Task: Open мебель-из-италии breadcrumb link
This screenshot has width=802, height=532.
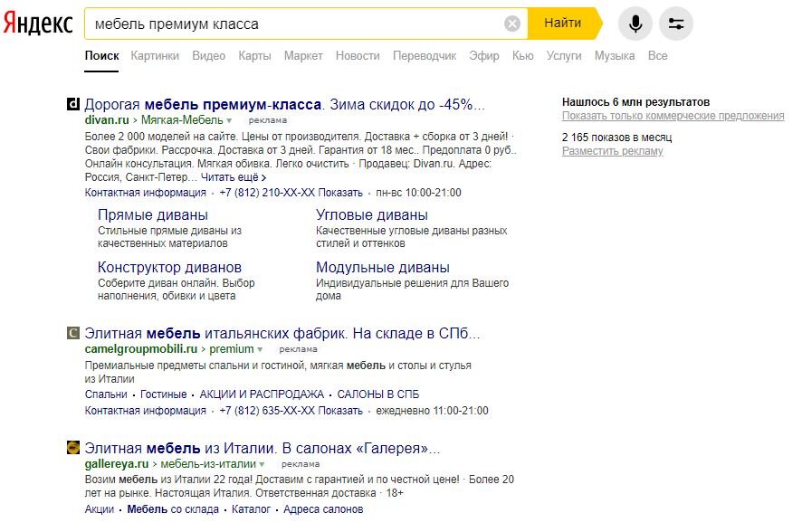Action: pos(208,464)
